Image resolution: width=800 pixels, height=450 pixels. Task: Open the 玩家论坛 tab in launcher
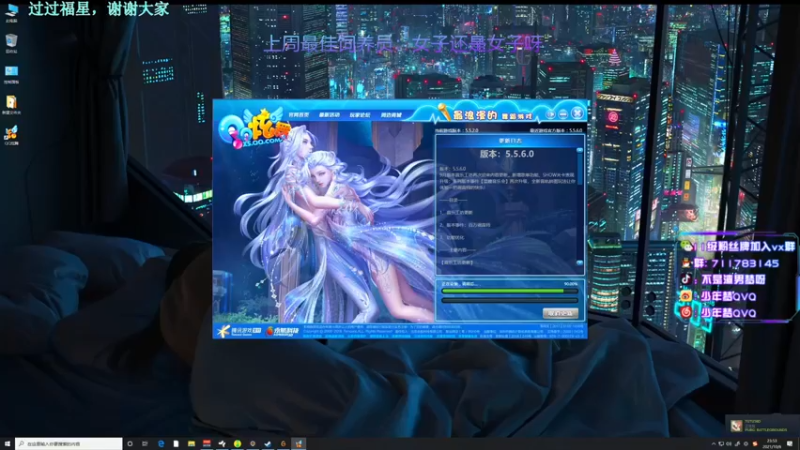coord(360,115)
